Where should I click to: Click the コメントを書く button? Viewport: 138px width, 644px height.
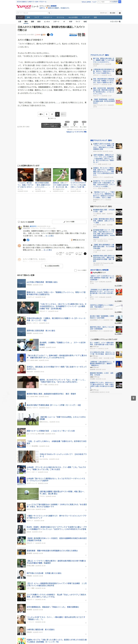coord(69,222)
